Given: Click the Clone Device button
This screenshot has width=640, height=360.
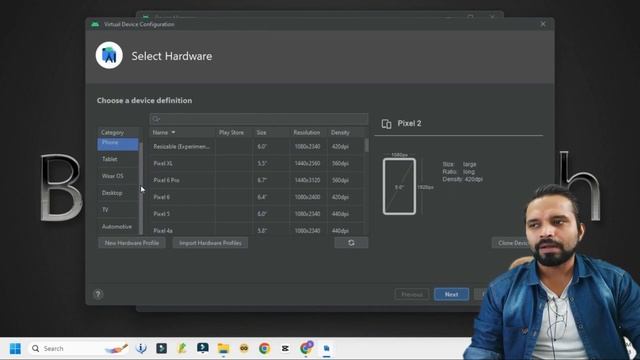Looking at the screenshot, I should point(513,243).
